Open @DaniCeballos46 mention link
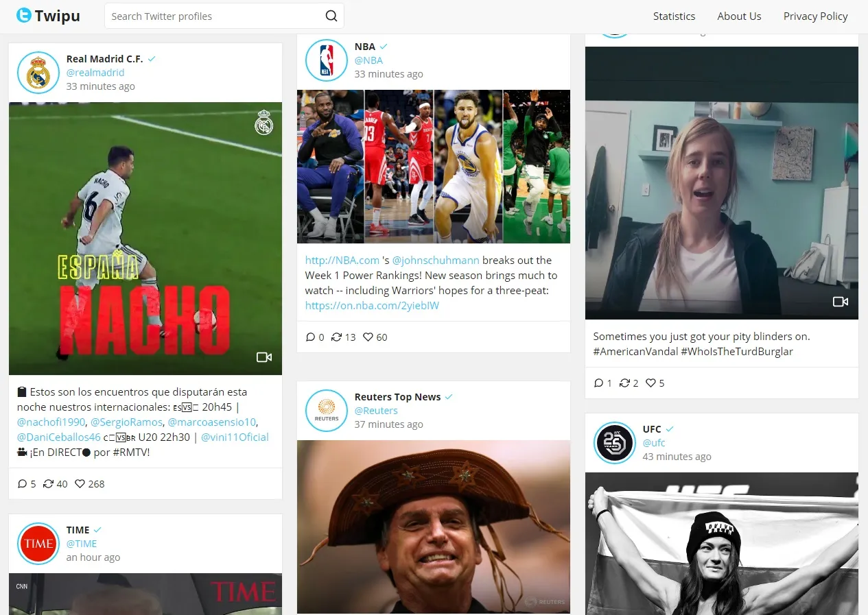868x615 pixels. pyautogui.click(x=59, y=437)
